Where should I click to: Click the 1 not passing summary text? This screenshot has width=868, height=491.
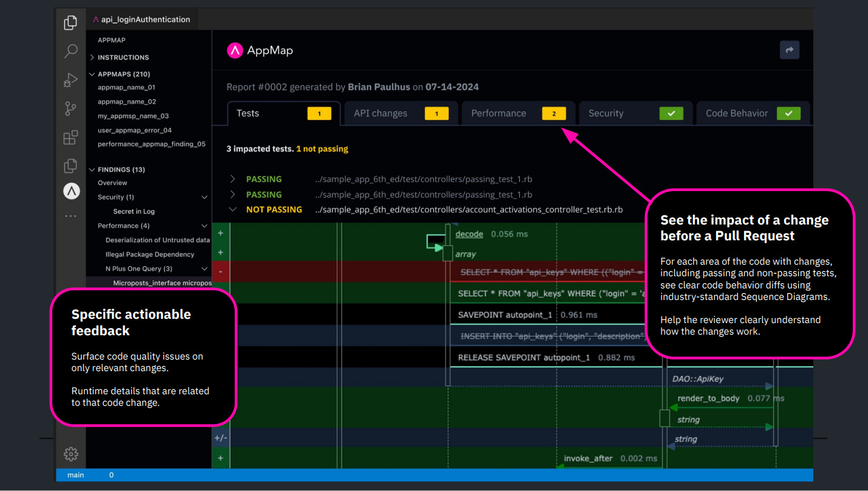(322, 148)
